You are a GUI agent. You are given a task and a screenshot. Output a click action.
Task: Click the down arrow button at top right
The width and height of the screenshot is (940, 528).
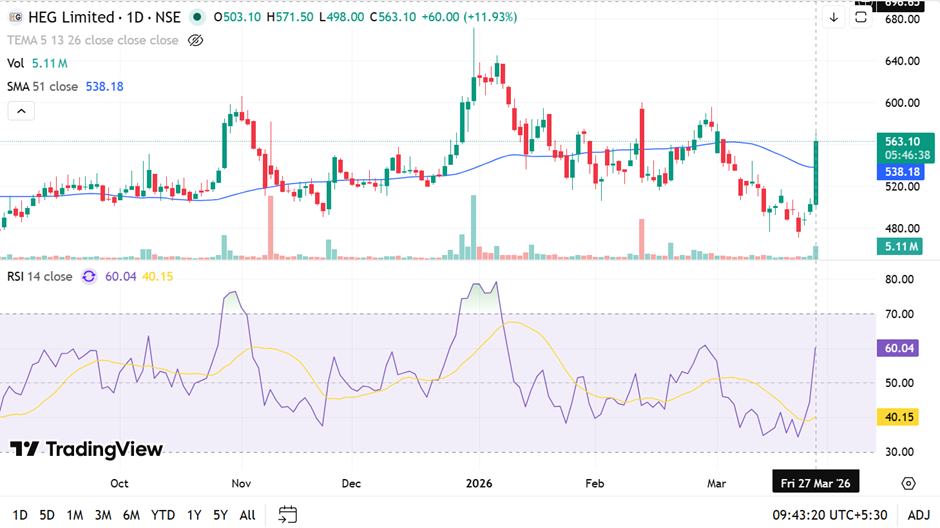(x=834, y=17)
